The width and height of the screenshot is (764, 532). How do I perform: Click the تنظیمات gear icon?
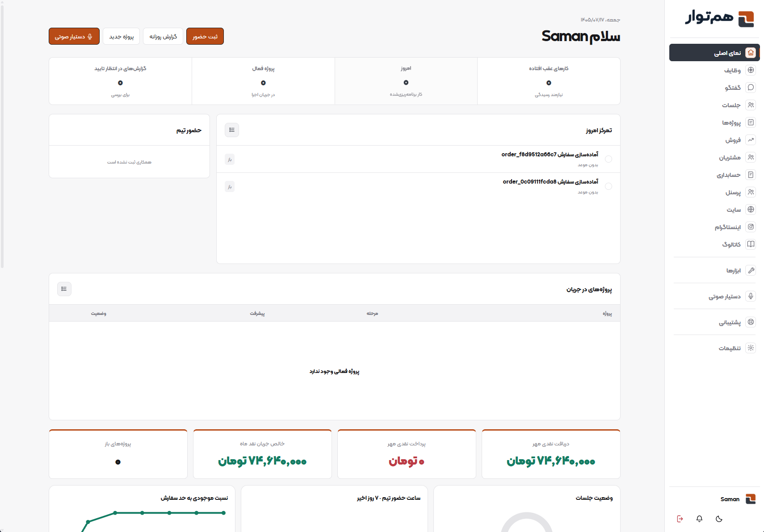pos(751,348)
